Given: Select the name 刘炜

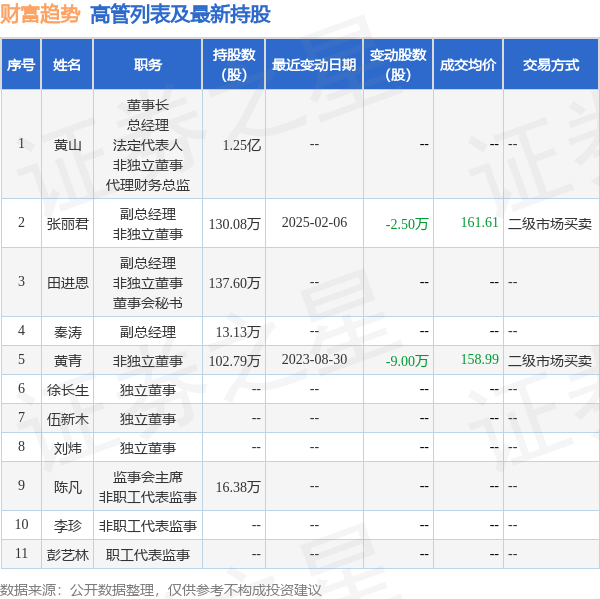Looking at the screenshot, I should click(67, 448).
